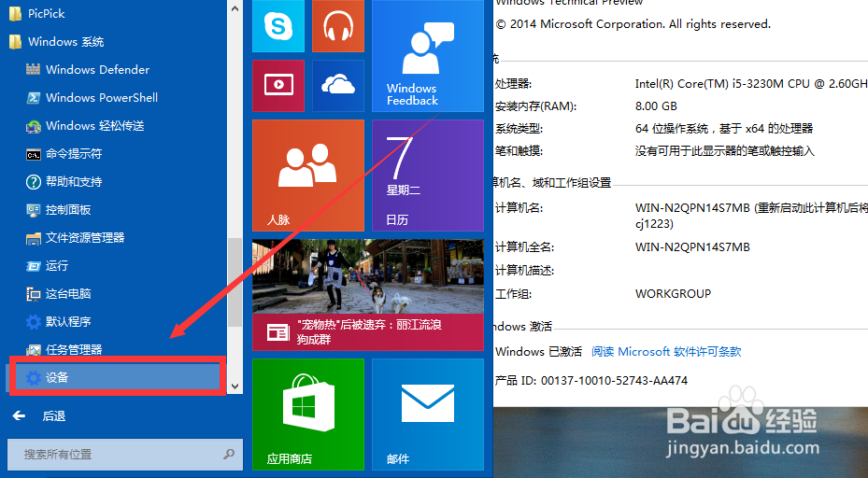The height and width of the screenshot is (478, 868).
Task: Open the Video player tile
Action: coord(277,86)
